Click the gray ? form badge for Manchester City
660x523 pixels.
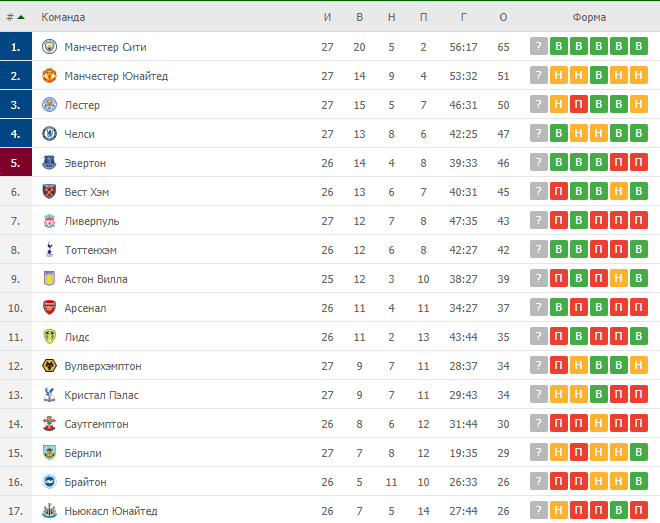click(x=539, y=47)
